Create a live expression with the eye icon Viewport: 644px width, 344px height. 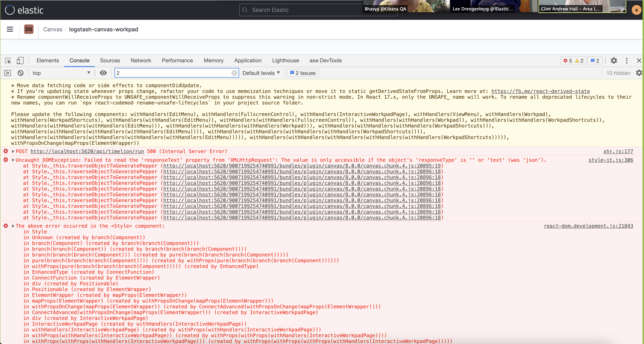(x=103, y=73)
